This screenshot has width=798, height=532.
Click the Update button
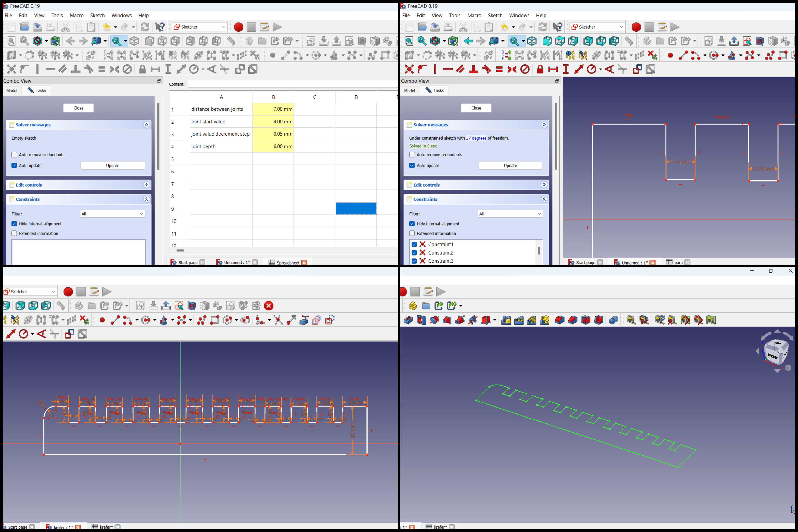[x=113, y=165]
